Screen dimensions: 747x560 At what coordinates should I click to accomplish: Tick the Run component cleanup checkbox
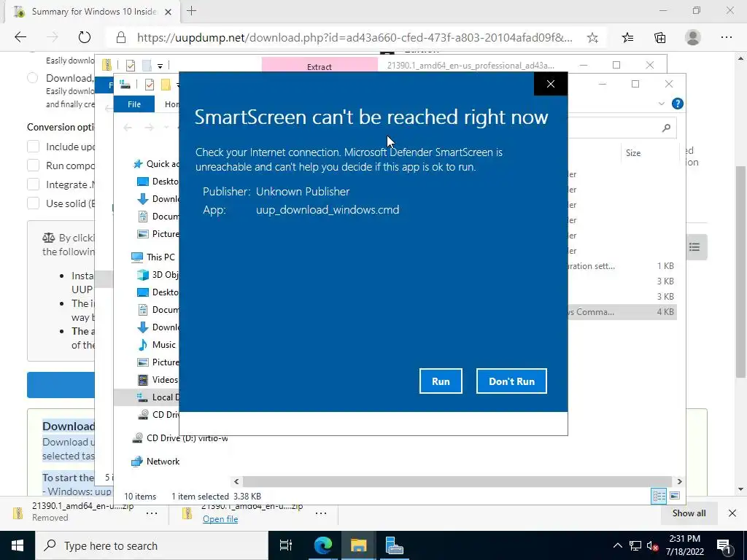[34, 166]
